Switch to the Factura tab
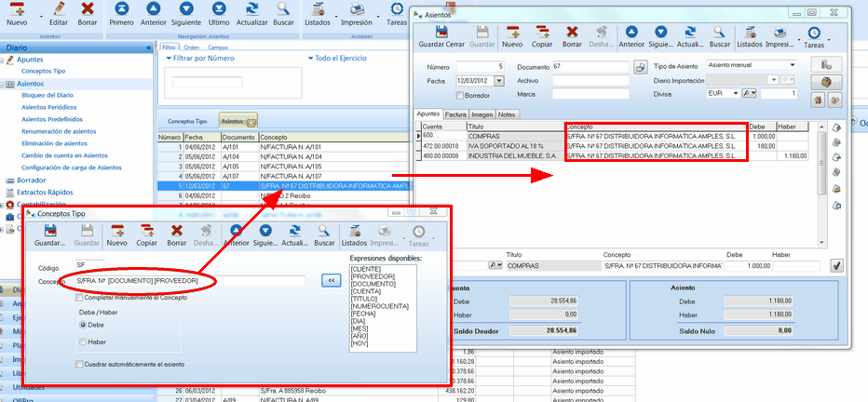The height and width of the screenshot is (402, 868). pos(455,114)
